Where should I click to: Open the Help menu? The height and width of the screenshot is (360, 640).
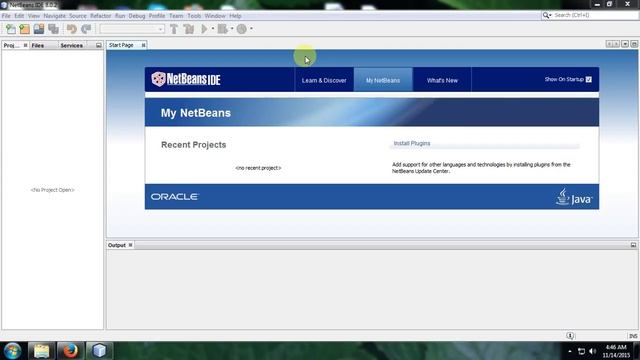[235, 16]
